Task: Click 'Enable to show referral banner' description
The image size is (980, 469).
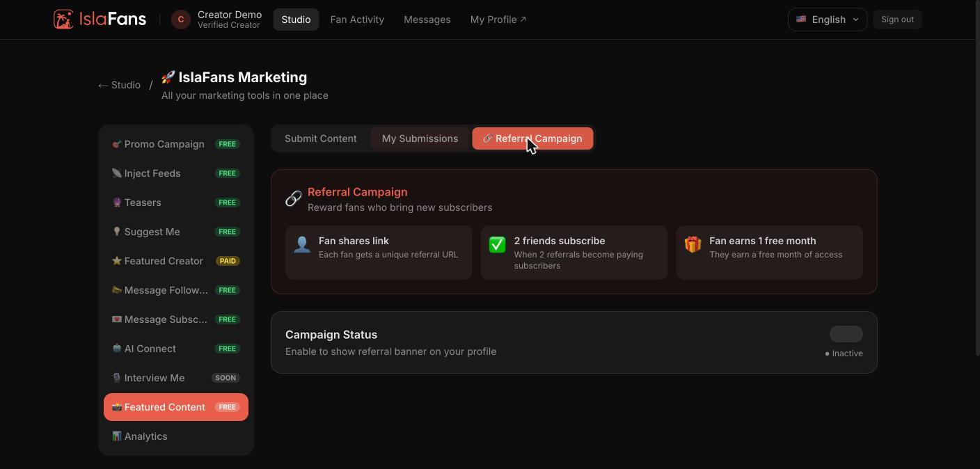Action: (391, 351)
